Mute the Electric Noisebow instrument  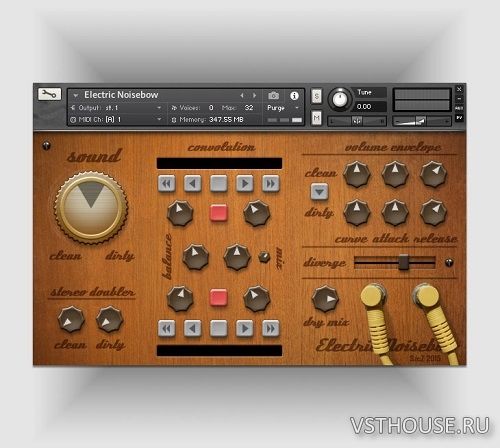(316, 118)
